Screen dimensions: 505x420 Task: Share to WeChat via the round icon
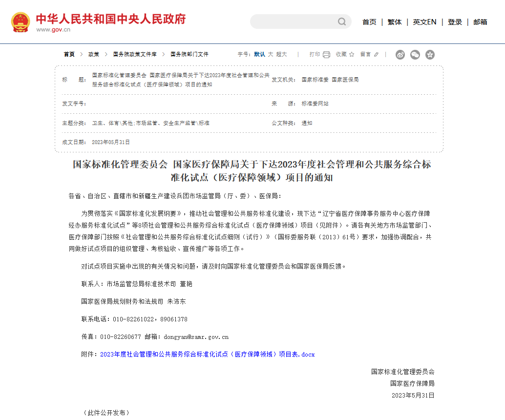[415, 55]
